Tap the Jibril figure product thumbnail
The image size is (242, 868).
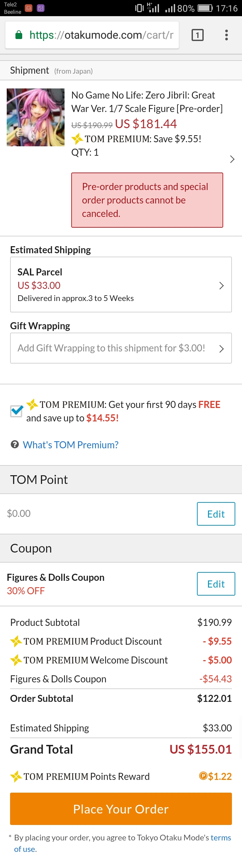pyautogui.click(x=36, y=117)
